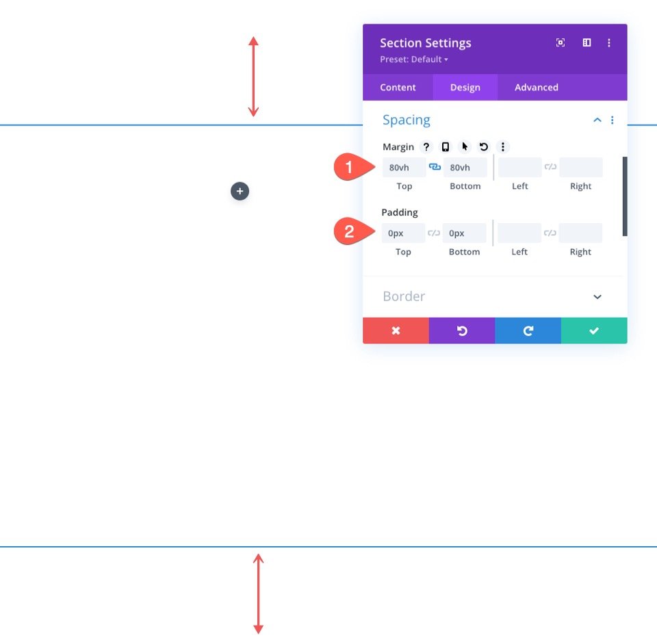
Task: Select the Design tab
Action: [465, 87]
